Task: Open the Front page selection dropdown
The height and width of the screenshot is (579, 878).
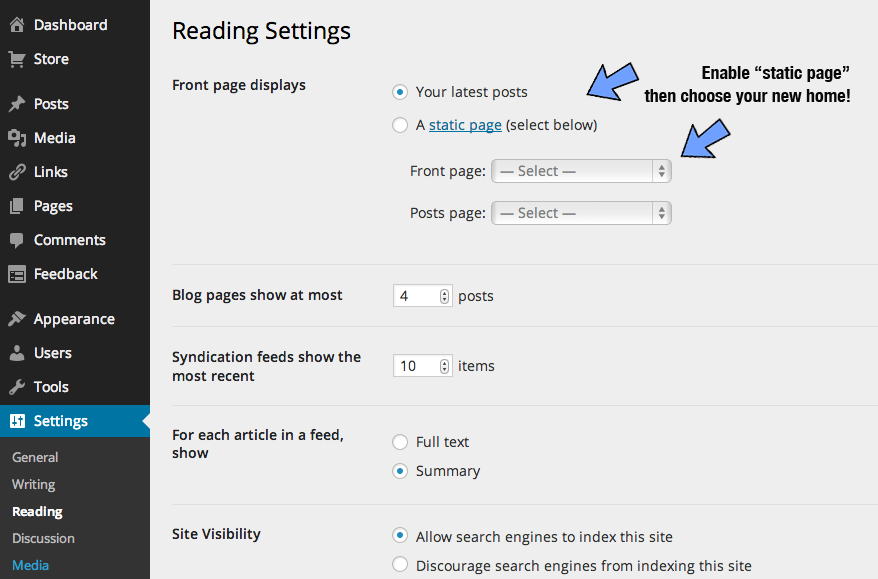Action: (x=580, y=171)
